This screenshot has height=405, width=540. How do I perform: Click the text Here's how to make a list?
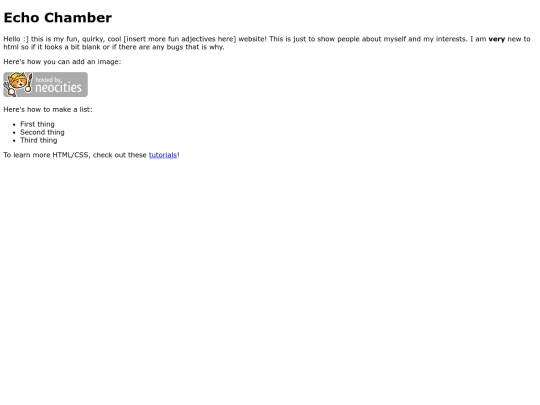48,110
